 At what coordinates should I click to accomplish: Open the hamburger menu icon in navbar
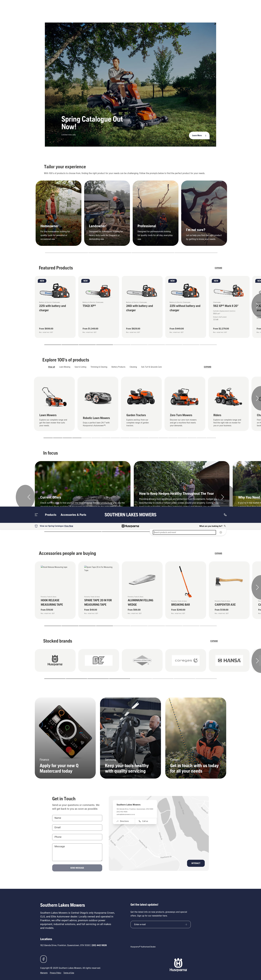coord(36,515)
